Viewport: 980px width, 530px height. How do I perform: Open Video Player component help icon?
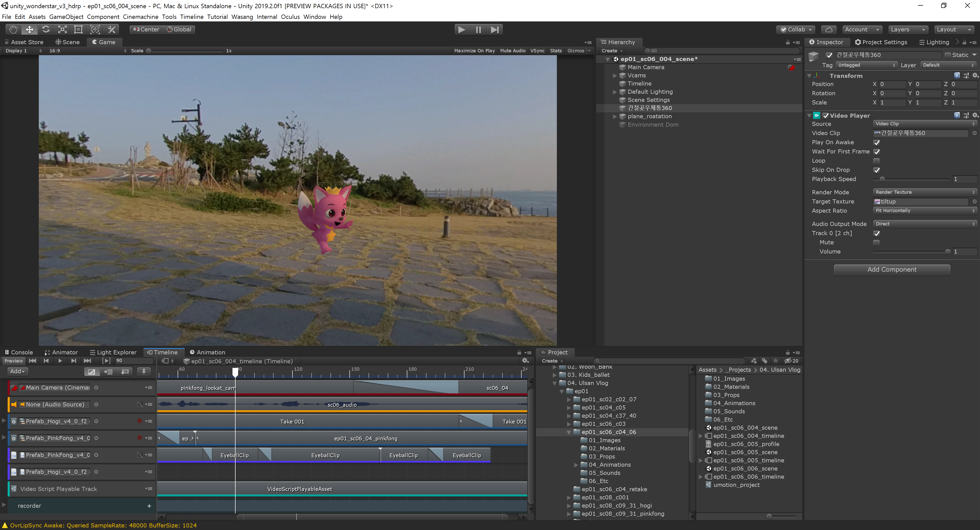(x=957, y=115)
